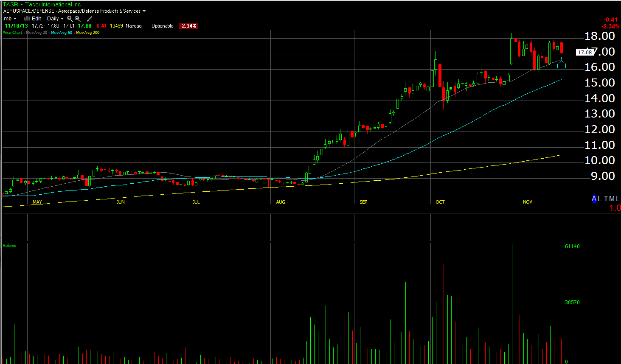This screenshot has width=621, height=364.
Task: Toggle the L scale option after A
Action: click(599, 199)
